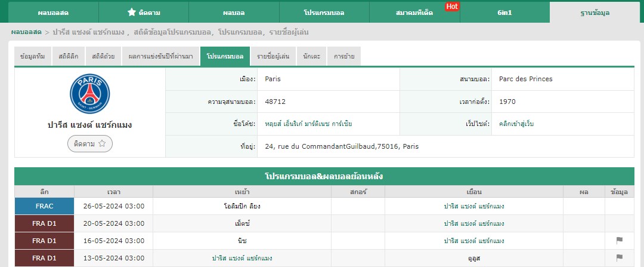Click FRA D1 league cell for 16-05-2024
The image size is (644, 267).
44,241
